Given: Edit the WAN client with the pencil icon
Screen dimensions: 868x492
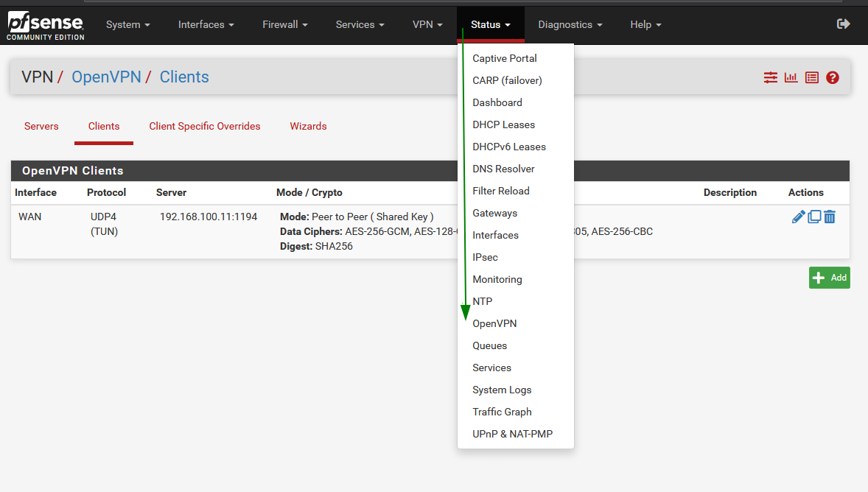Looking at the screenshot, I should (798, 217).
